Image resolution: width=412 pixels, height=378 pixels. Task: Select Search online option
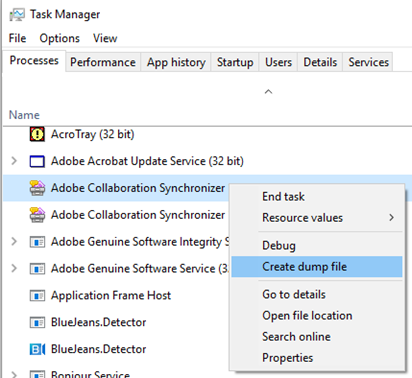(x=317, y=337)
